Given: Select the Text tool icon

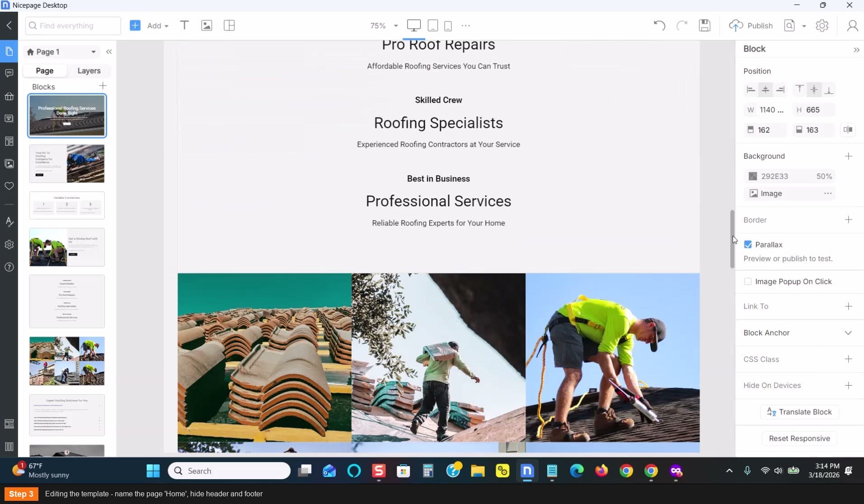Looking at the screenshot, I should click(184, 26).
